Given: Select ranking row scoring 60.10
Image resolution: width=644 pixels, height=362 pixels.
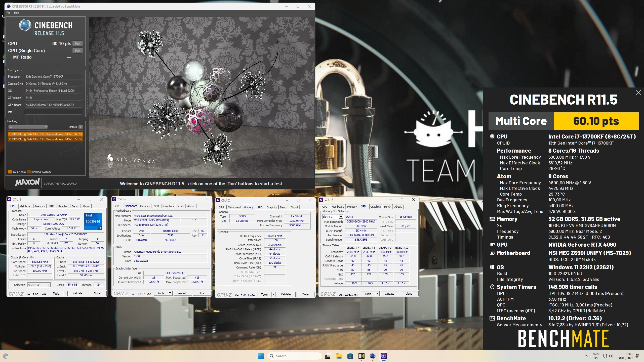Looking at the screenshot, I should click(46, 134).
